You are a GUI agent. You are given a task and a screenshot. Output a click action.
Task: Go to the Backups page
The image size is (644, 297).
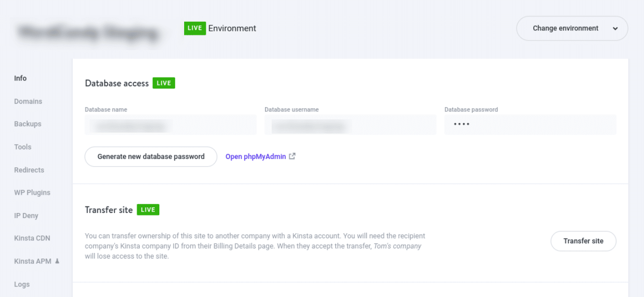click(28, 124)
